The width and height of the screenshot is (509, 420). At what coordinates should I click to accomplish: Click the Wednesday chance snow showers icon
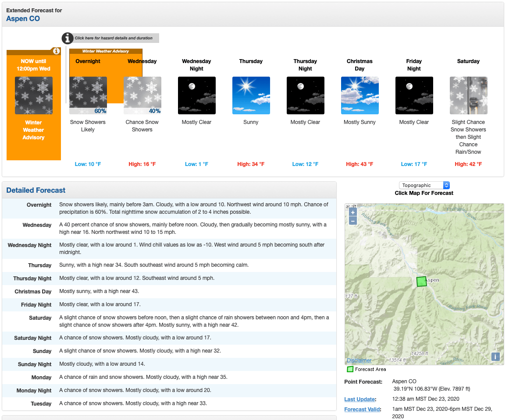point(142,95)
